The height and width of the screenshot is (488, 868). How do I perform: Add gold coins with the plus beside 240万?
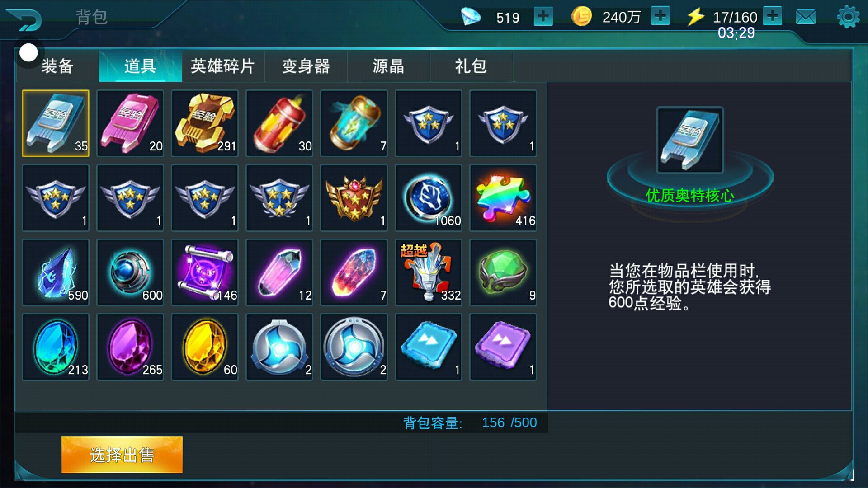pos(660,16)
